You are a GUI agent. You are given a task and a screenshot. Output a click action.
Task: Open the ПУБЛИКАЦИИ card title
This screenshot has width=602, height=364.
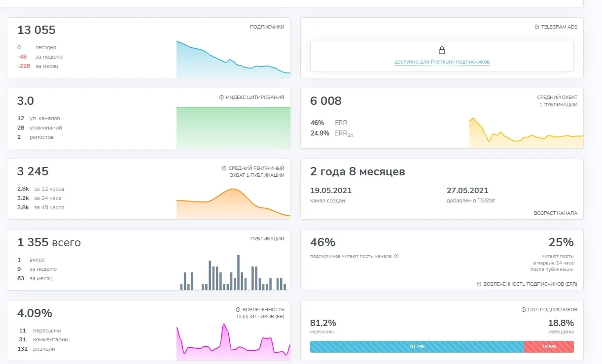point(267,239)
